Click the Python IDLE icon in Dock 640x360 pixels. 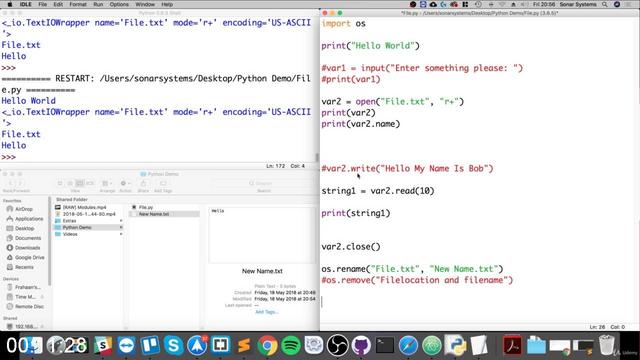click(x=456, y=345)
